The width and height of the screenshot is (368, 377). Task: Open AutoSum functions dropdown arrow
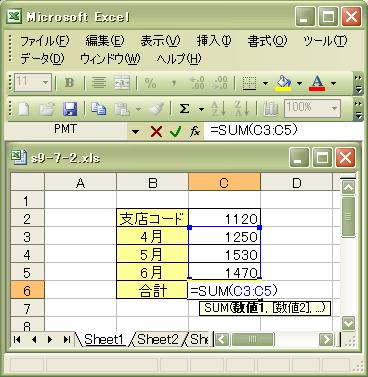pyautogui.click(x=201, y=109)
